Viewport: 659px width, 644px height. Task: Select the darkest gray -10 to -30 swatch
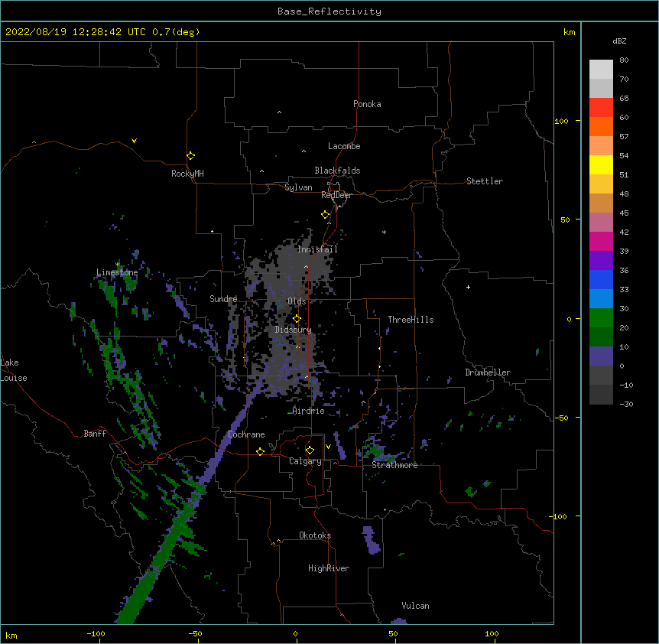pos(601,395)
